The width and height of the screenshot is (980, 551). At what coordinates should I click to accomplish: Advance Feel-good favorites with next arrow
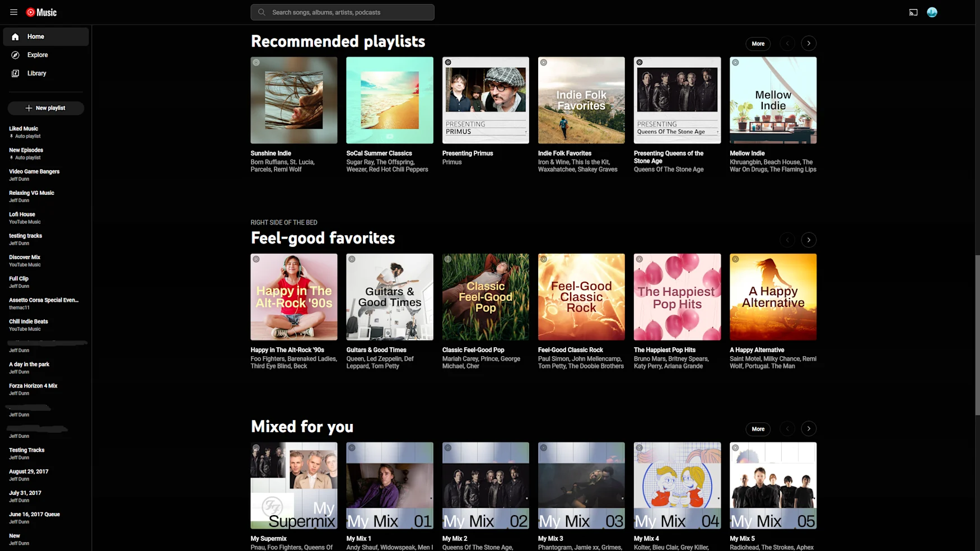pyautogui.click(x=808, y=240)
